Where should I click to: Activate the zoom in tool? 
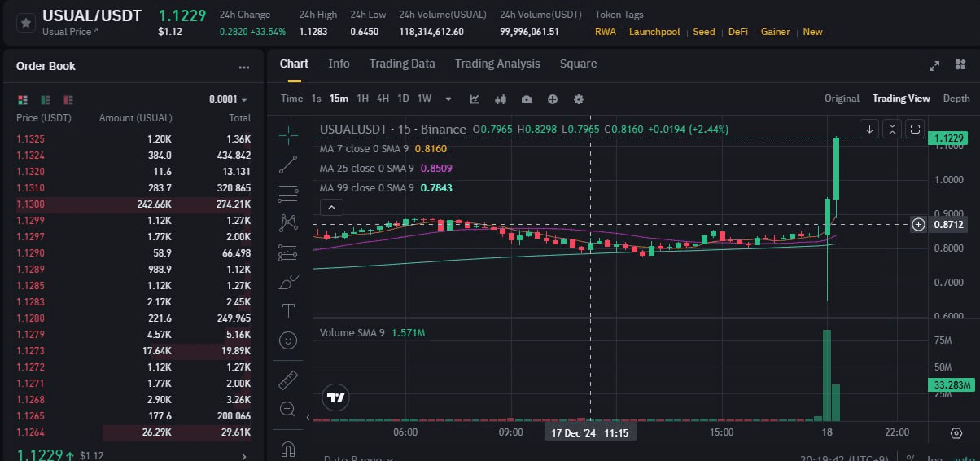click(288, 409)
